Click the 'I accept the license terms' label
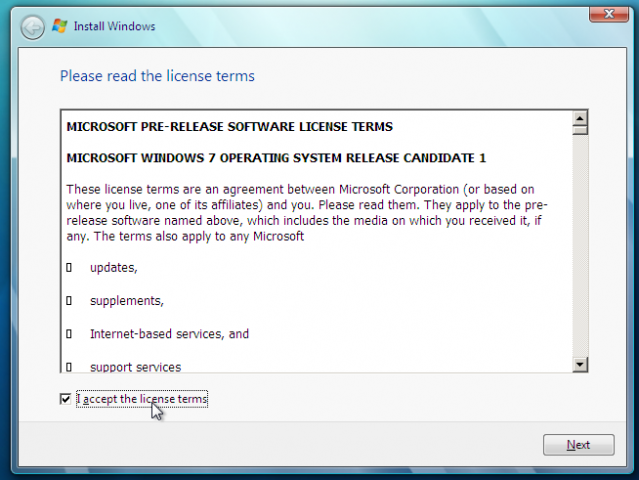Image resolution: width=639 pixels, height=480 pixels. 142,399
